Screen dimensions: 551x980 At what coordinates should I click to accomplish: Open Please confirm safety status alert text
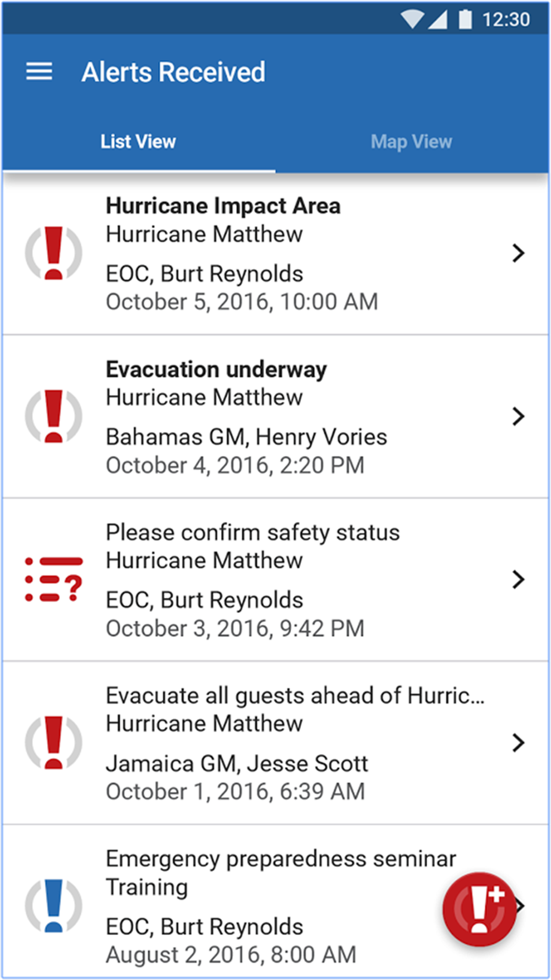click(x=253, y=533)
